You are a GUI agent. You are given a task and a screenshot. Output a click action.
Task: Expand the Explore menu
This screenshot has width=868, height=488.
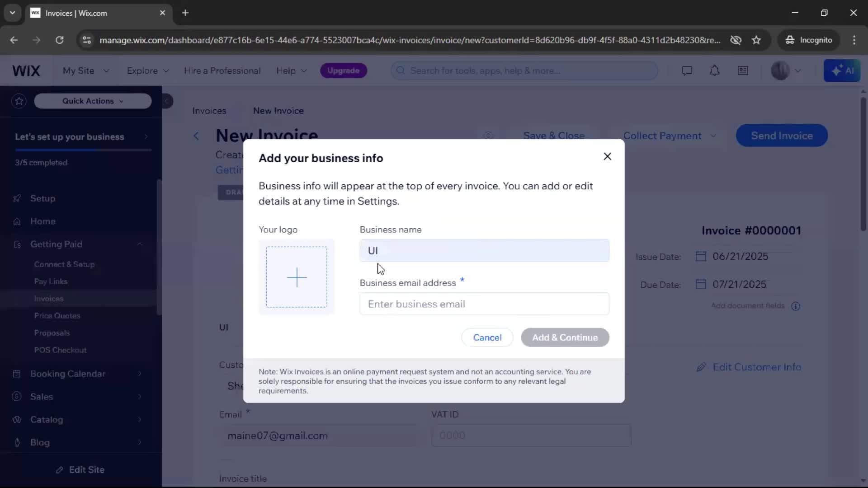coord(148,71)
